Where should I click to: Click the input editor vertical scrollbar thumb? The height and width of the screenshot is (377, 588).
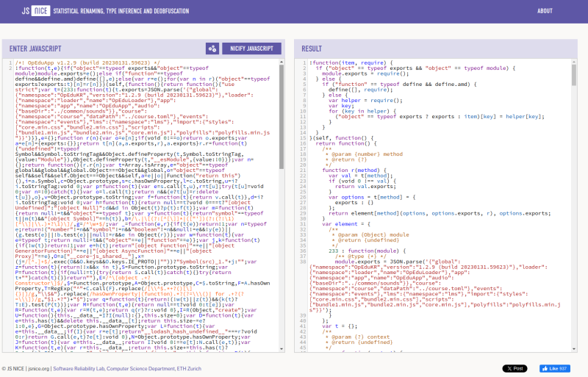point(282,118)
